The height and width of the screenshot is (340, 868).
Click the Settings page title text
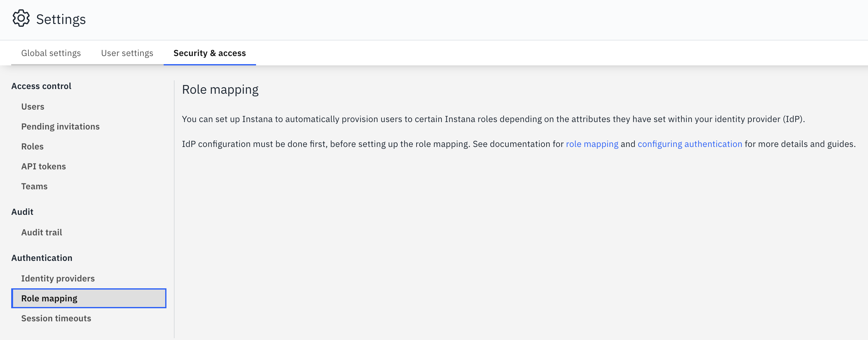[61, 19]
